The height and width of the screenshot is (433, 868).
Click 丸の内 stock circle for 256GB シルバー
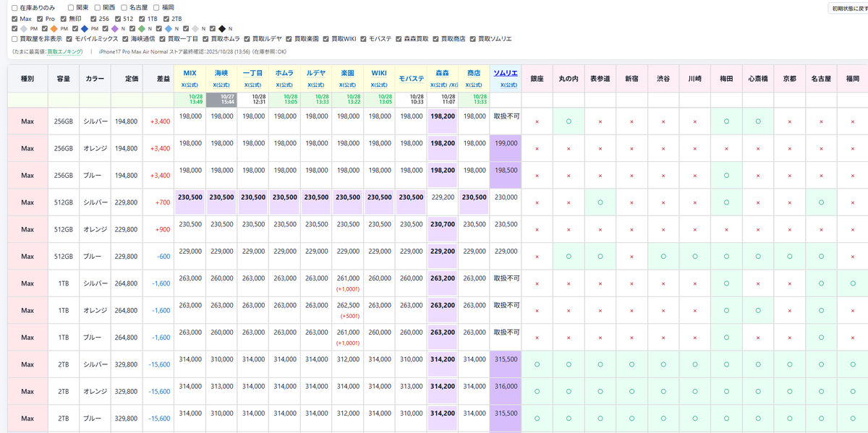569,121
